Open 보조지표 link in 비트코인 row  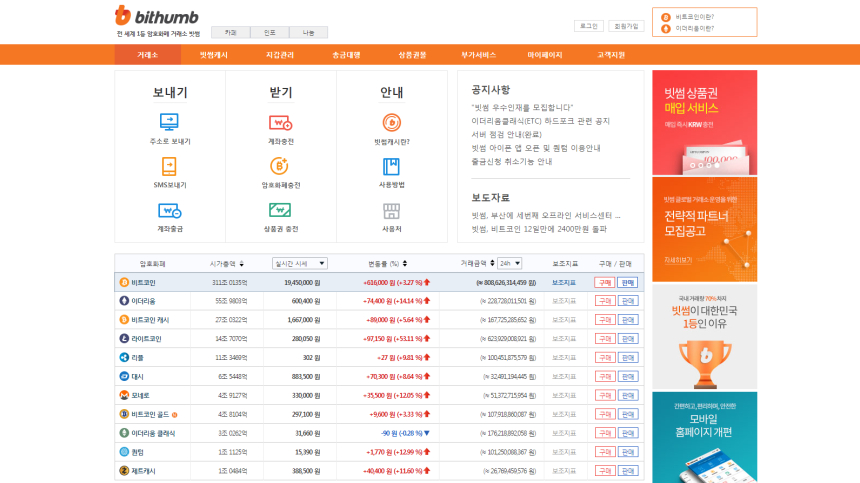(x=564, y=282)
